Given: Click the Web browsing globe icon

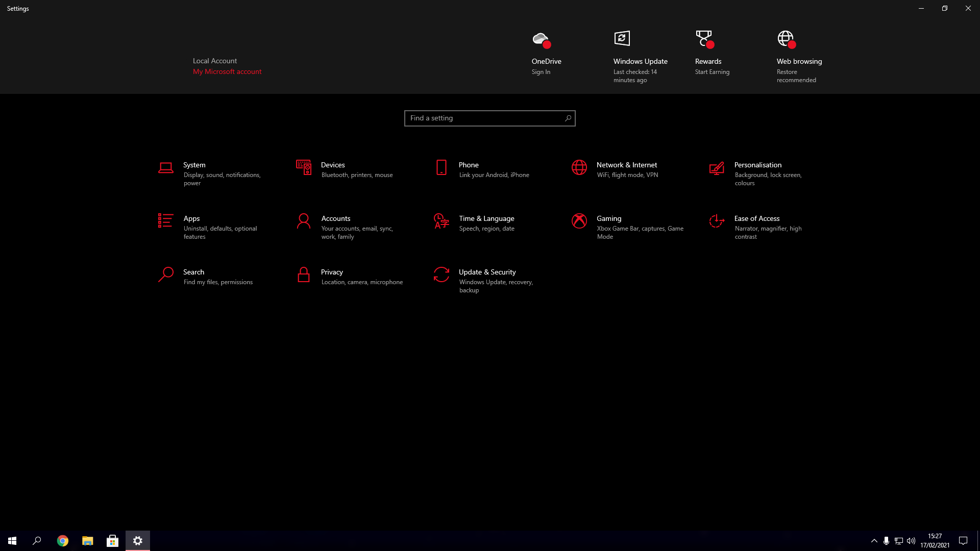Looking at the screenshot, I should [786, 39].
